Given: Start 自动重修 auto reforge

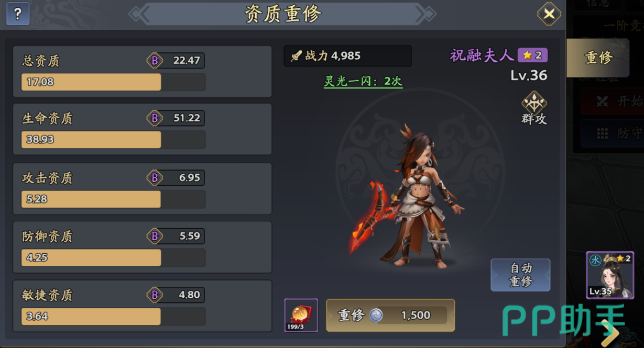Looking at the screenshot, I should [x=520, y=275].
